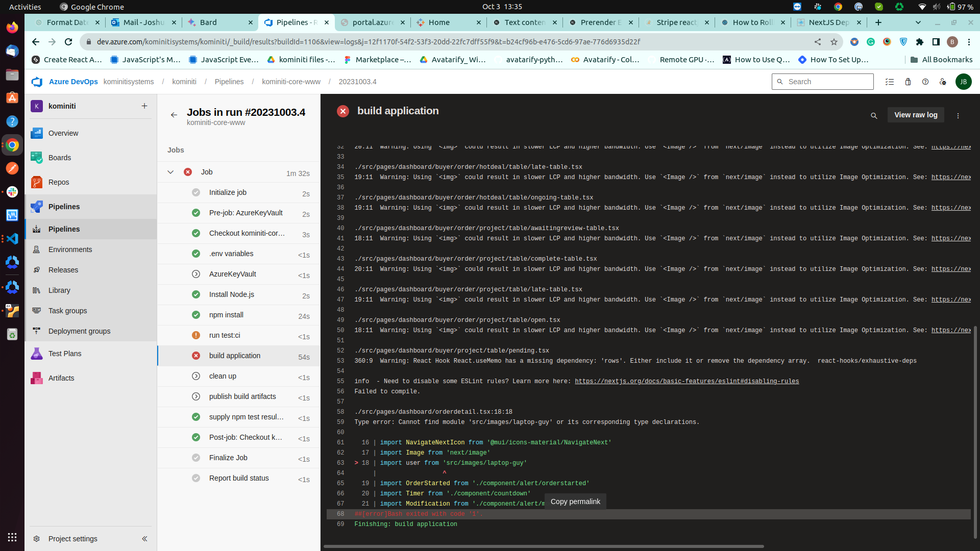The height and width of the screenshot is (551, 980).
Task: Click the log search magnifier icon
Action: click(x=874, y=116)
